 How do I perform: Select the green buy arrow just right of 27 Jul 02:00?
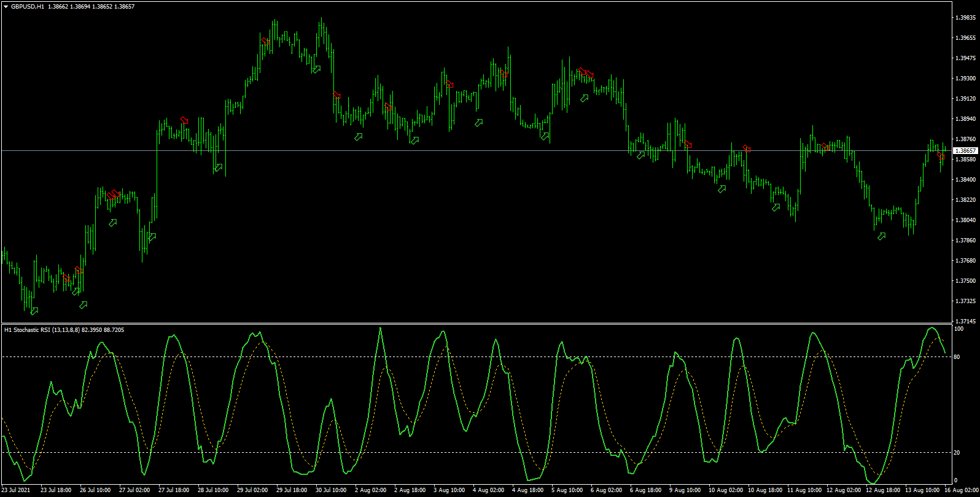152,237
